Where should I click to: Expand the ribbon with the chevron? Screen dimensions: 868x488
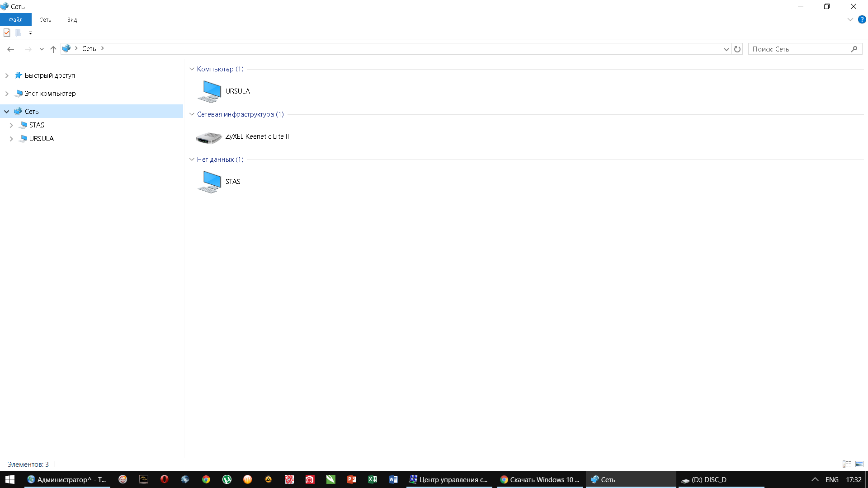click(x=850, y=19)
